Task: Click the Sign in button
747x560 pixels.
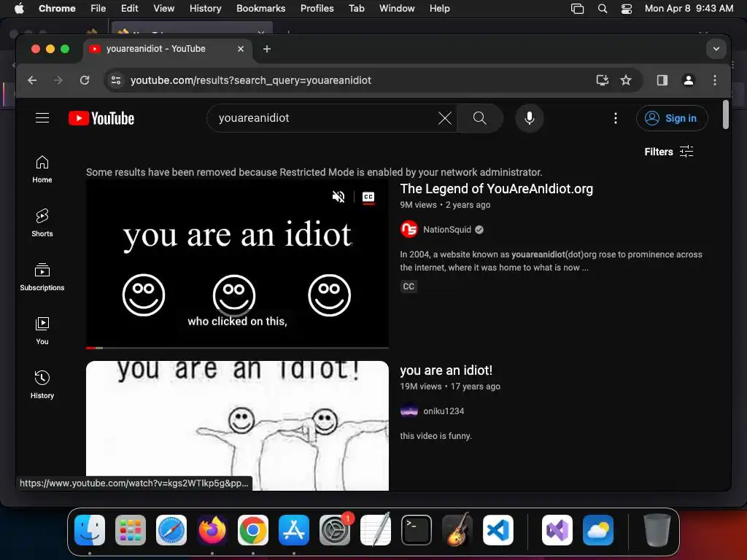Action: [x=672, y=118]
